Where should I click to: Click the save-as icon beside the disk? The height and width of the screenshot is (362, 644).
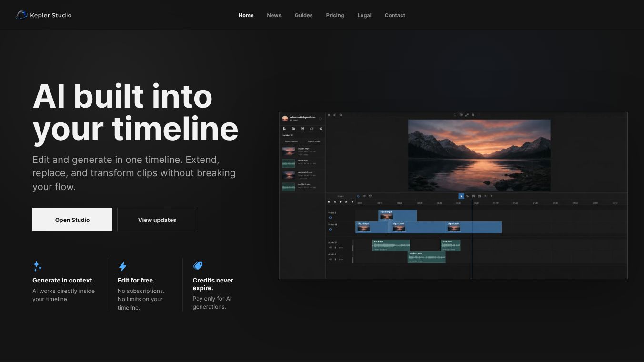point(312,129)
